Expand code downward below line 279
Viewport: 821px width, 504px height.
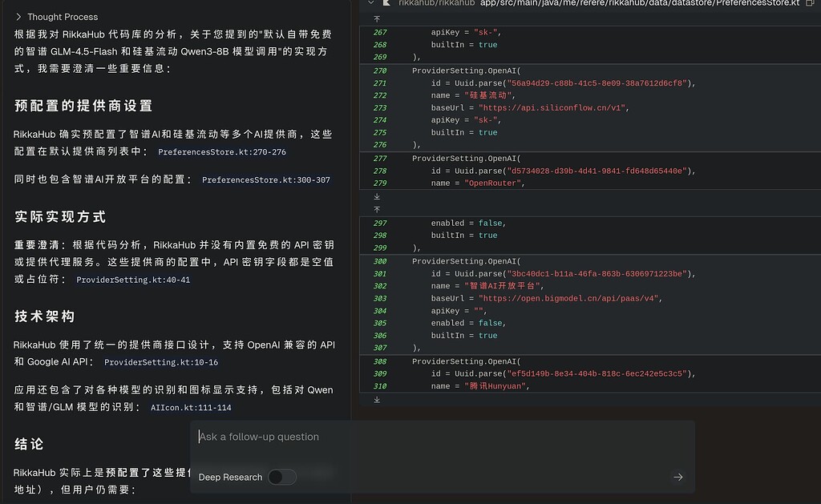tap(377, 197)
